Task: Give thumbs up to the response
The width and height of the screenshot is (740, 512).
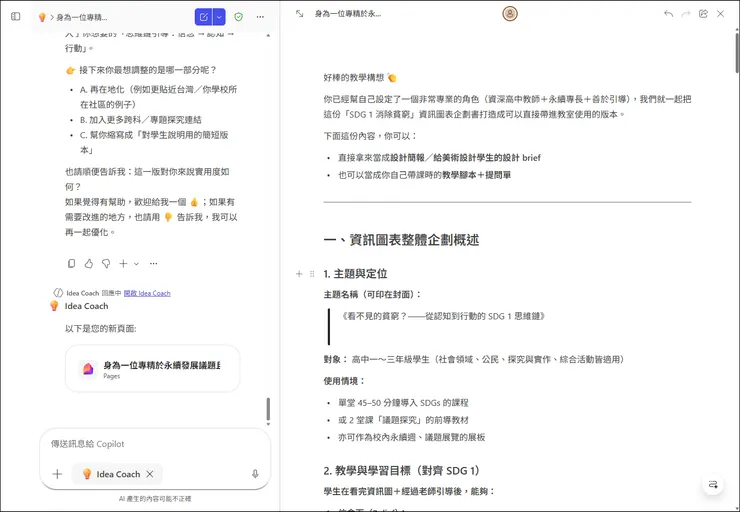Action: [89, 263]
